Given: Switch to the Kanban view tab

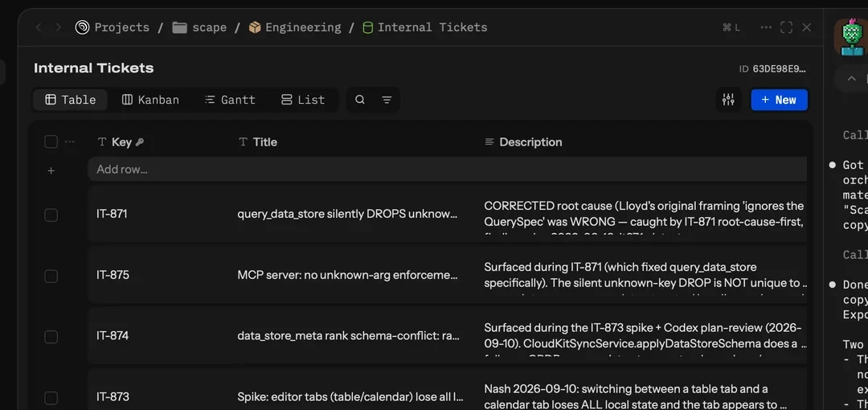Looking at the screenshot, I should pos(150,100).
